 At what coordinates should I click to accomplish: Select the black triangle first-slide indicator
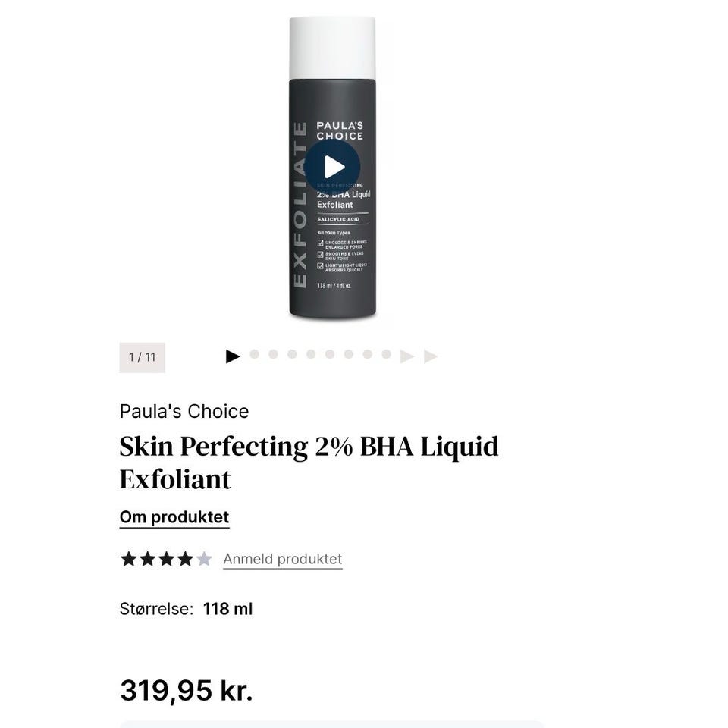pos(233,356)
